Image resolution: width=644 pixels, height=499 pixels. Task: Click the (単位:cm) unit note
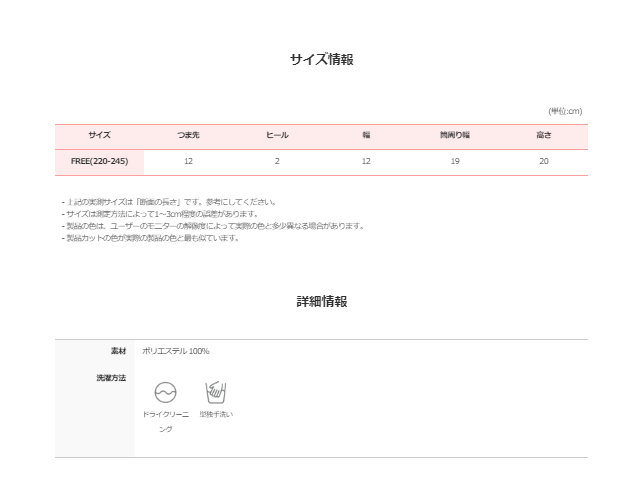565,111
